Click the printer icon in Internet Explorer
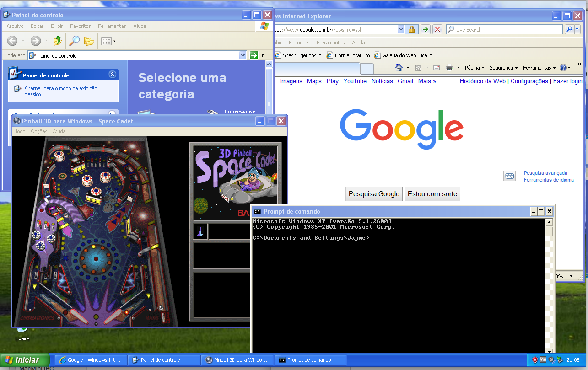The width and height of the screenshot is (588, 370). click(x=449, y=68)
